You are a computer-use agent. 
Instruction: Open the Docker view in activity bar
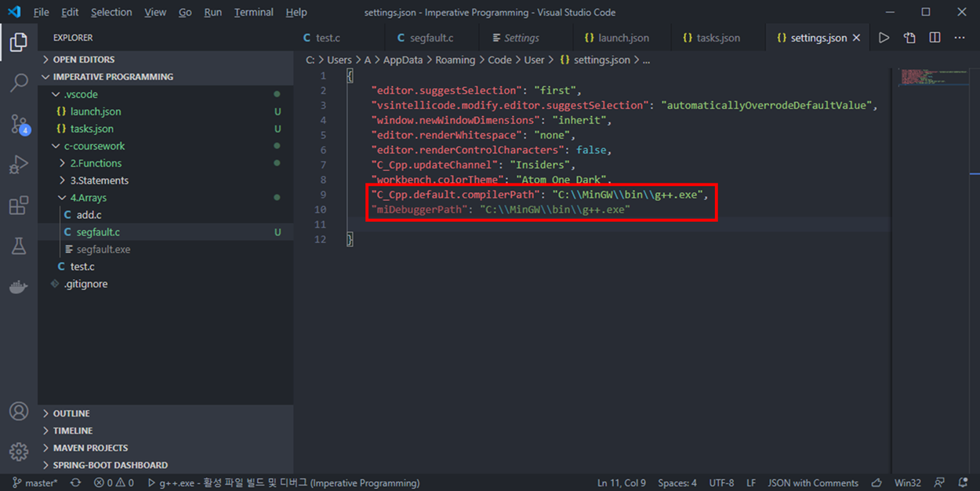coord(19,288)
